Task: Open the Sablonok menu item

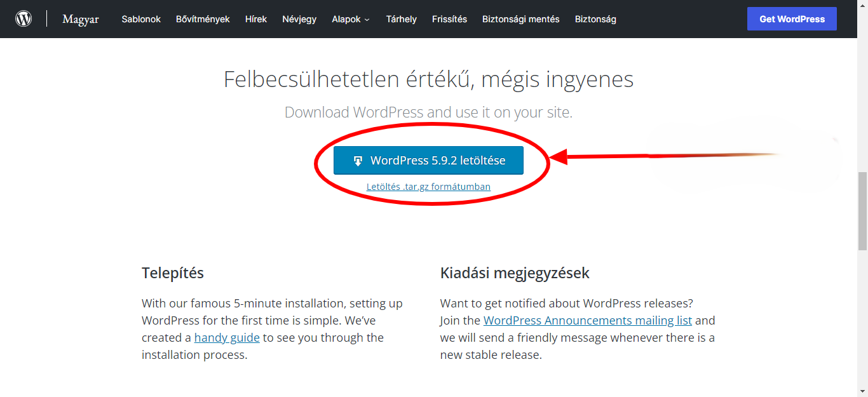Action: [141, 19]
